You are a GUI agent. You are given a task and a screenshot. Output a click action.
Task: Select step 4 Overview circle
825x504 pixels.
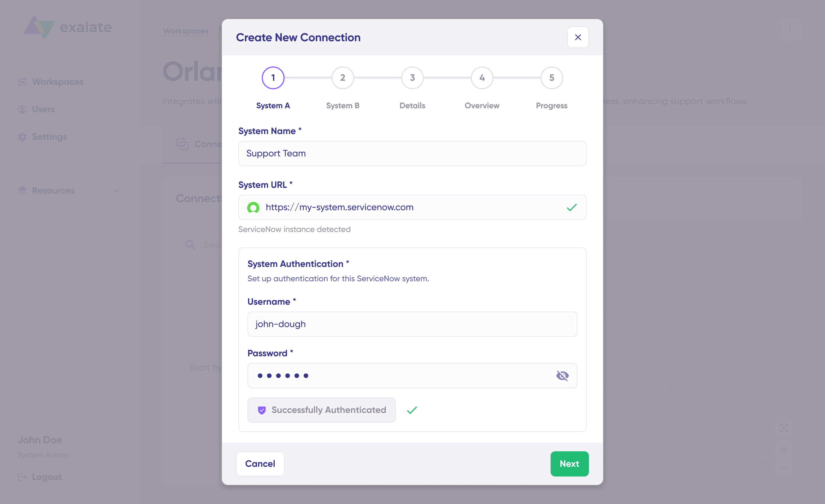coord(482,78)
